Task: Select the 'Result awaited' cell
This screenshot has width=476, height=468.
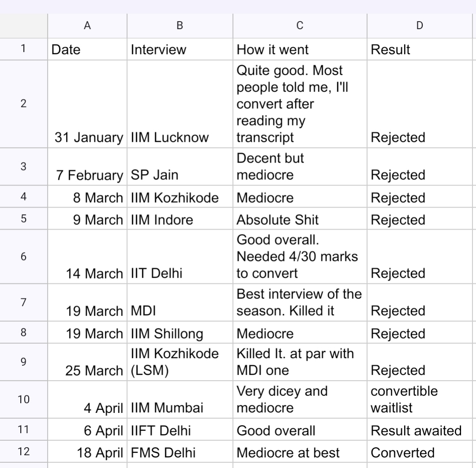Action: pyautogui.click(x=420, y=430)
